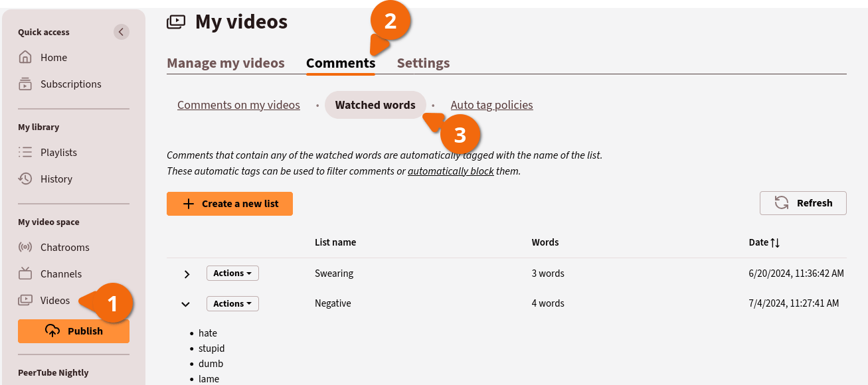Screen dimensions: 868x385
Task: Open Actions dropdown for Swearing
Action: tap(232, 273)
